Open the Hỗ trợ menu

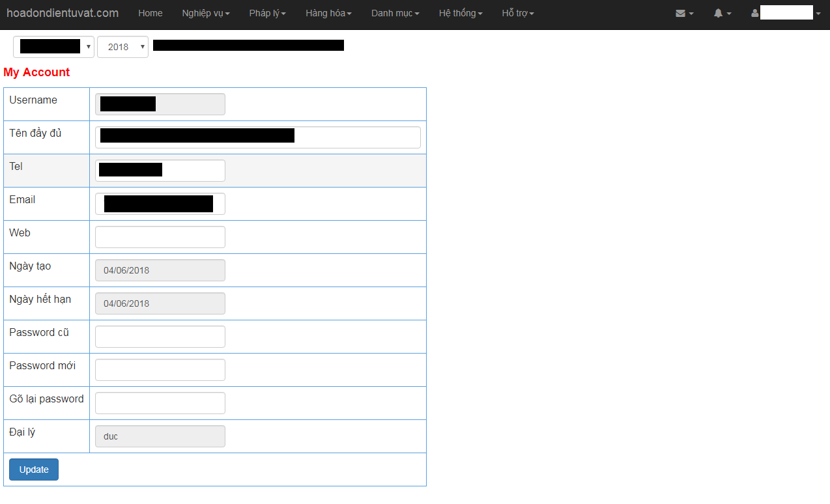[x=518, y=13]
